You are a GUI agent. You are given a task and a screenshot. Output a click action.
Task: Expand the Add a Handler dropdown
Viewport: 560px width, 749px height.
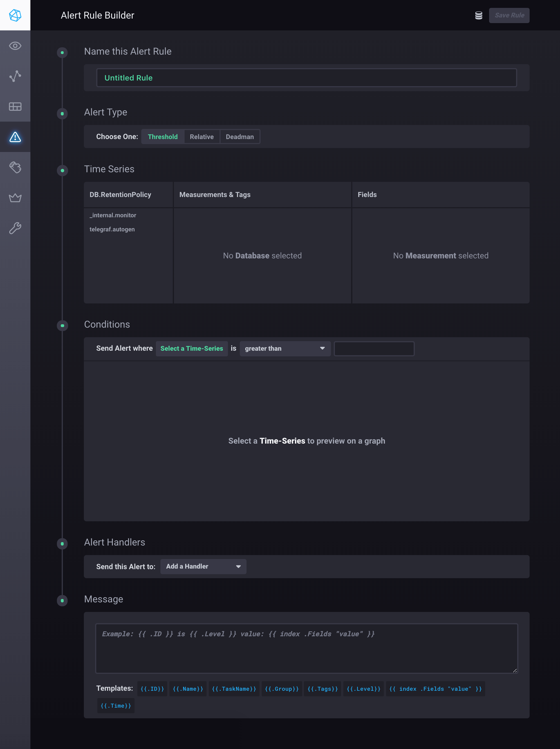point(203,567)
